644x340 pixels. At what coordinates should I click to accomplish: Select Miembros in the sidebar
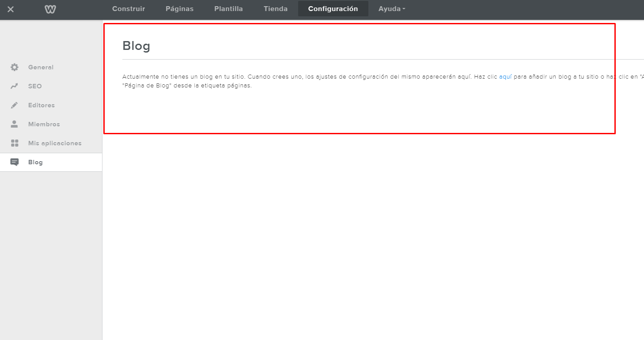pyautogui.click(x=51, y=124)
